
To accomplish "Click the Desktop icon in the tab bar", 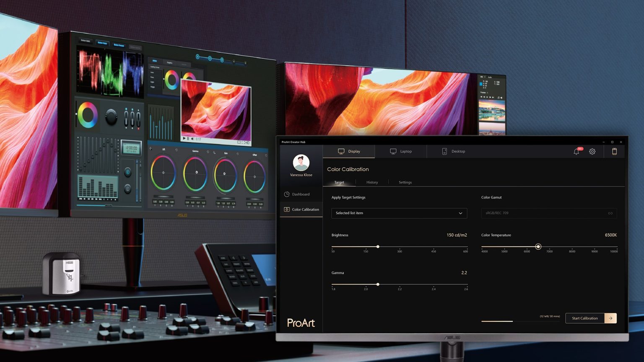I will point(444,151).
